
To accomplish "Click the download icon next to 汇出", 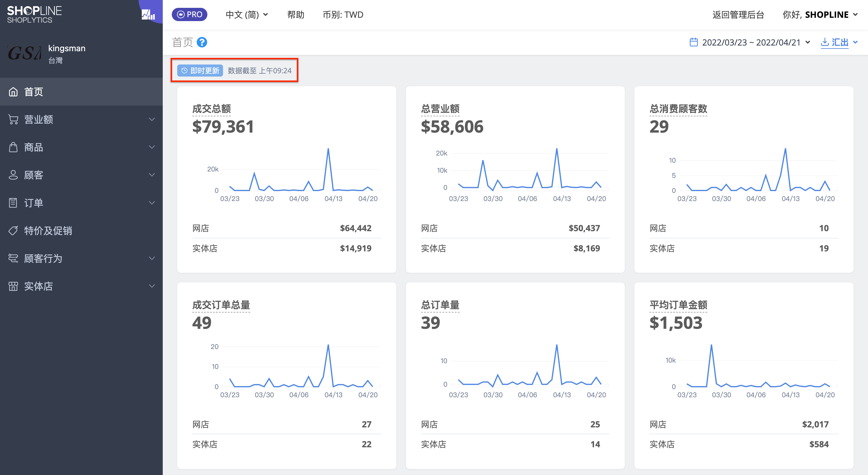I will click(x=825, y=42).
